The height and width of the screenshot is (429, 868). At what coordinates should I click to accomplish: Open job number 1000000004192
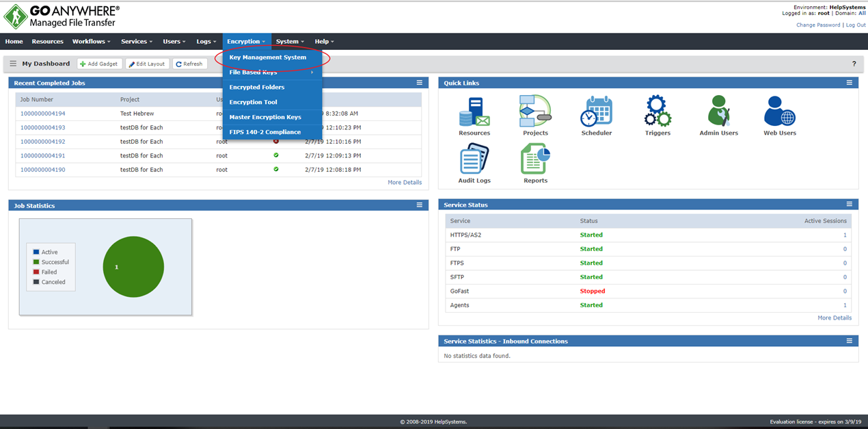click(43, 142)
